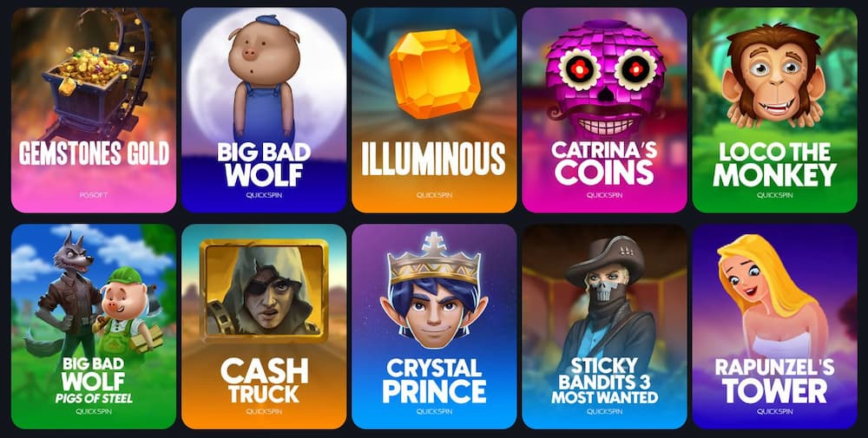Click the hooded eyepatch character portrait
Viewport: 868px width, 438px height.
coord(264,291)
